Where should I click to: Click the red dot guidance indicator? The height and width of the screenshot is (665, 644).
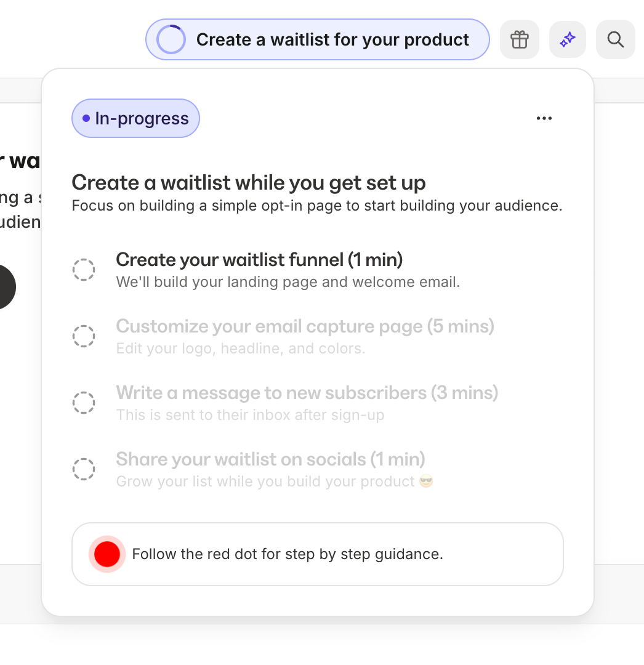coord(107,554)
